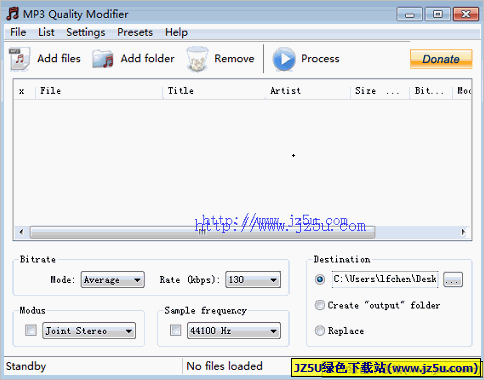This screenshot has width=484, height=380.
Task: Click the Add files MP3 icon
Action: (19, 59)
